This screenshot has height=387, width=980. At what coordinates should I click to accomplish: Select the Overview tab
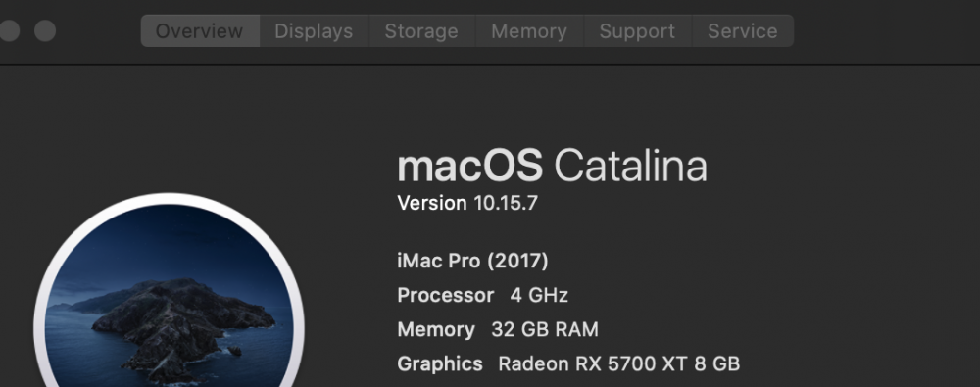200,30
